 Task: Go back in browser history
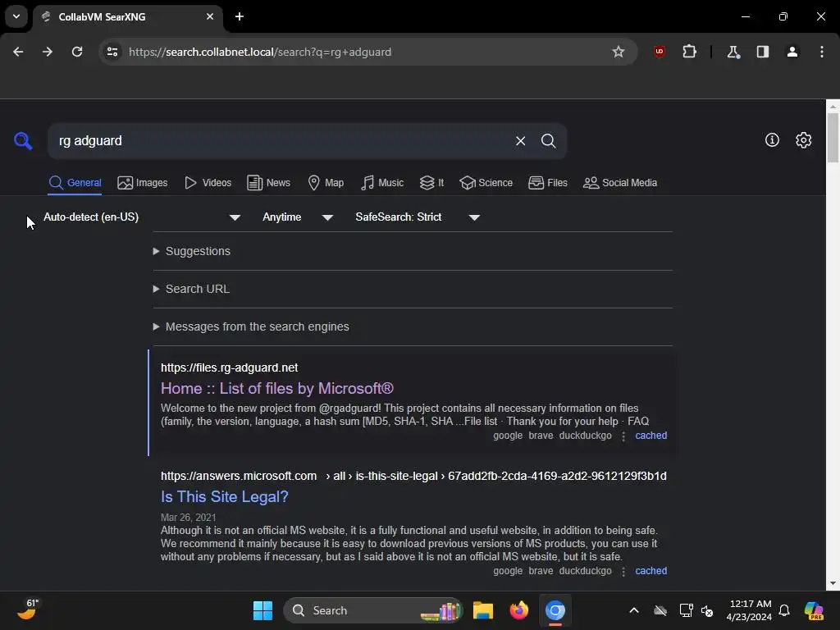(x=18, y=52)
